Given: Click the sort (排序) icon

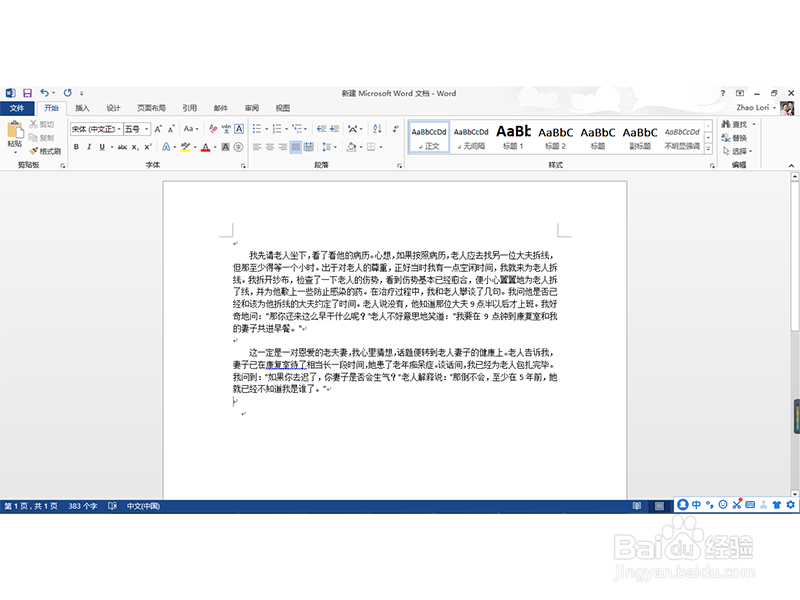Looking at the screenshot, I should click(x=377, y=130).
